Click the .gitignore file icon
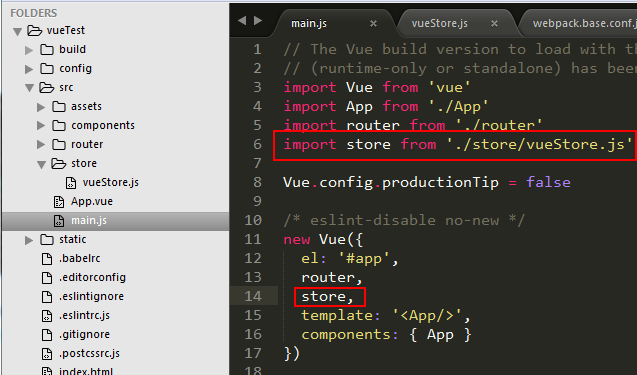Viewport: 637px width, 375px height. pos(47,335)
